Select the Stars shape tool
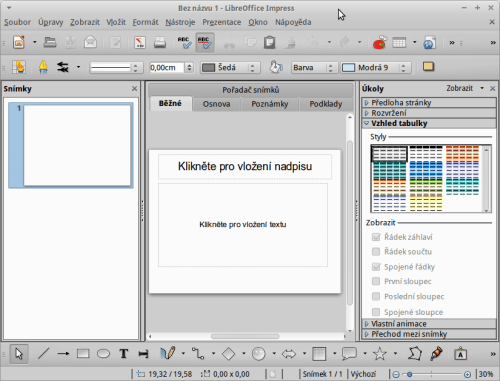 pos(379,354)
